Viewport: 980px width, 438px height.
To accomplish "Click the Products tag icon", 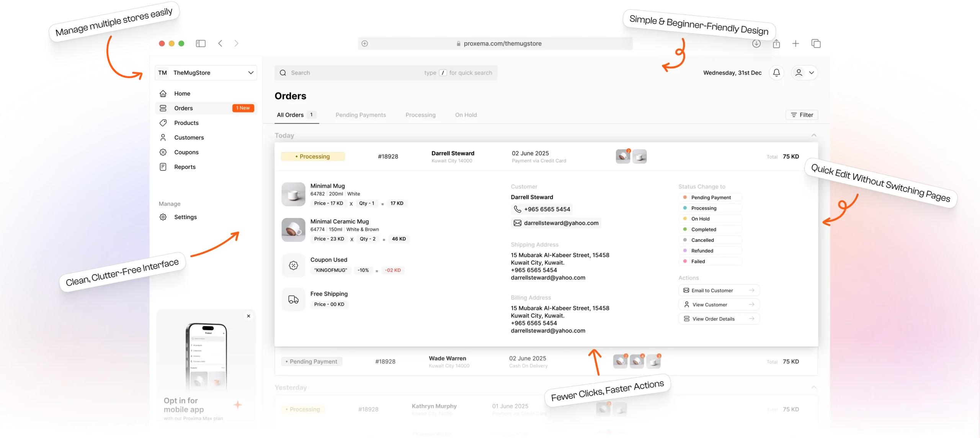I will (x=163, y=123).
